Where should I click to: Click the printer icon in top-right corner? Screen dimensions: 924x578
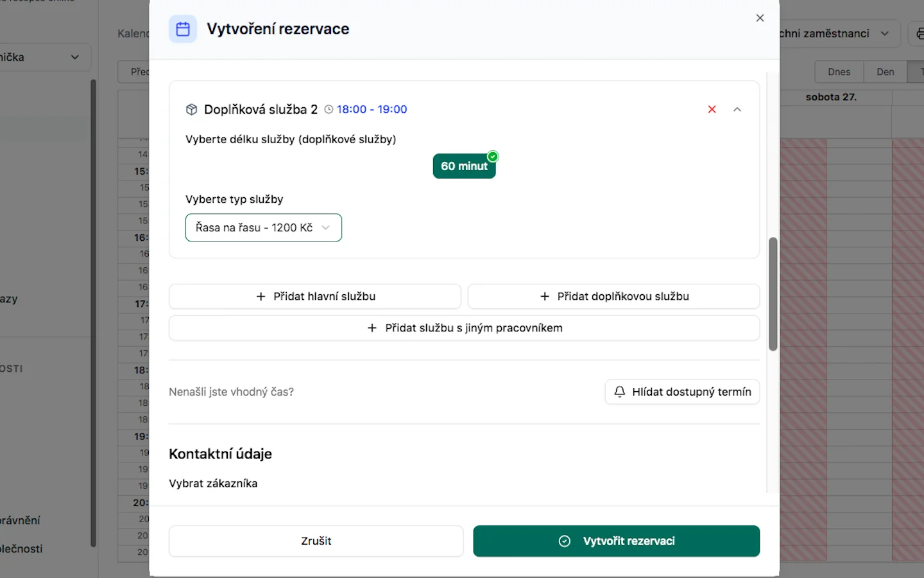(919, 33)
